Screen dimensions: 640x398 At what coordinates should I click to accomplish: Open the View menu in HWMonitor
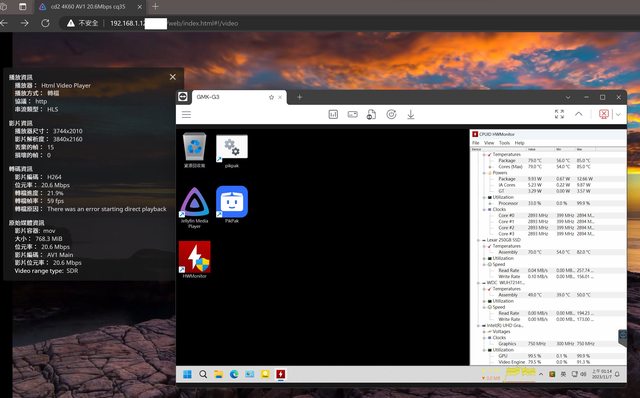(489, 143)
